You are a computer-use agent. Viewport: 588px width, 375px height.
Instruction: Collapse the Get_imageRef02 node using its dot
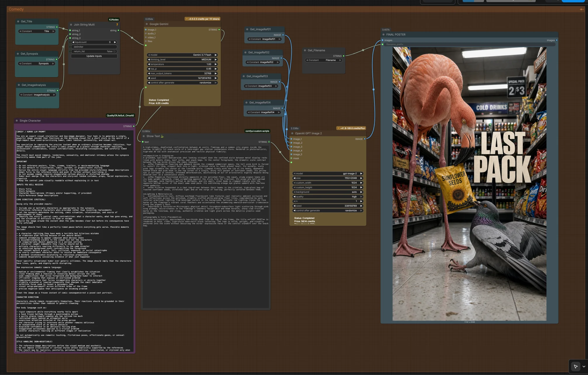[245, 53]
